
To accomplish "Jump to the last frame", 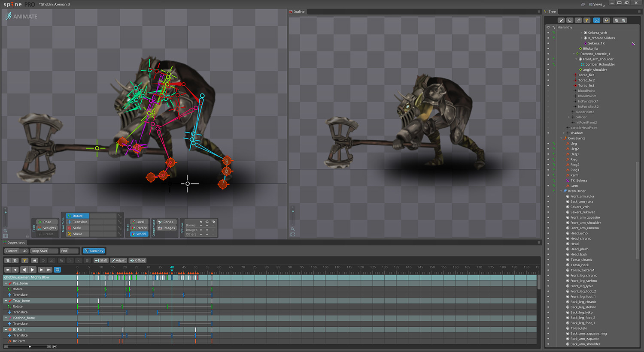I will click(x=49, y=270).
